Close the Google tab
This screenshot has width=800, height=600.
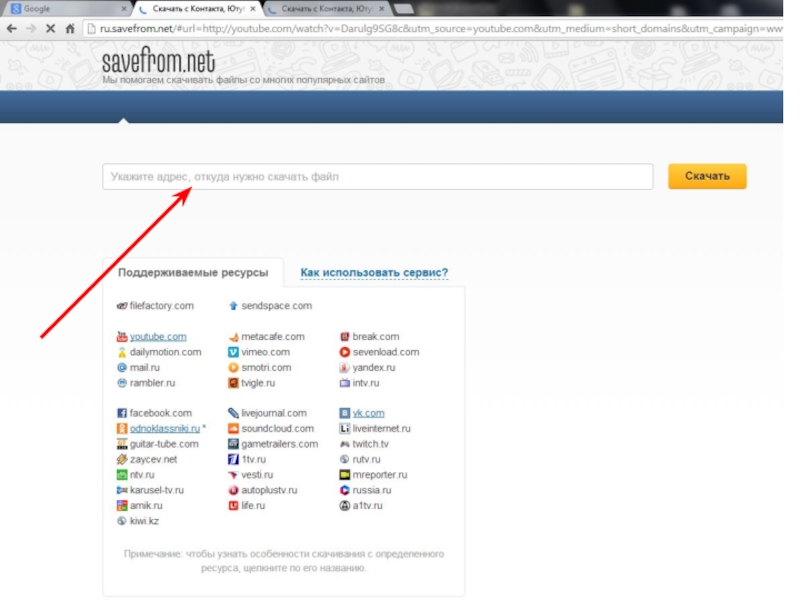coord(123,9)
